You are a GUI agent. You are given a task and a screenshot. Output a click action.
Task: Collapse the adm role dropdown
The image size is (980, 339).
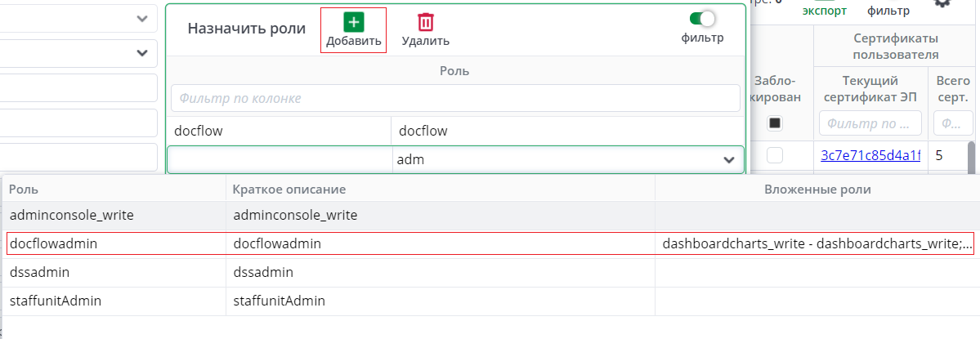pos(729,160)
